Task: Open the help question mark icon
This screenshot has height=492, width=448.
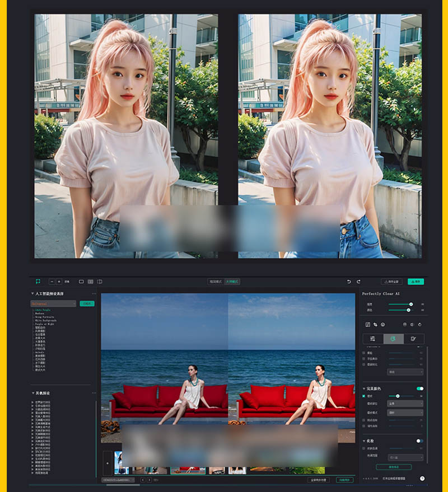Action: 422,479
